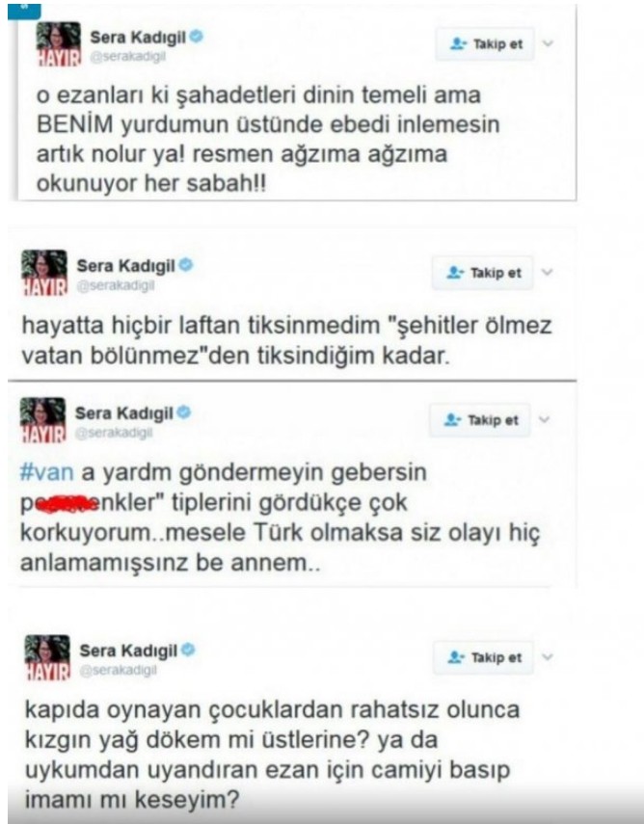Click verified badge next to name in the ezanları tweet
Screen dimensions: 644x824
pyautogui.click(x=197, y=37)
